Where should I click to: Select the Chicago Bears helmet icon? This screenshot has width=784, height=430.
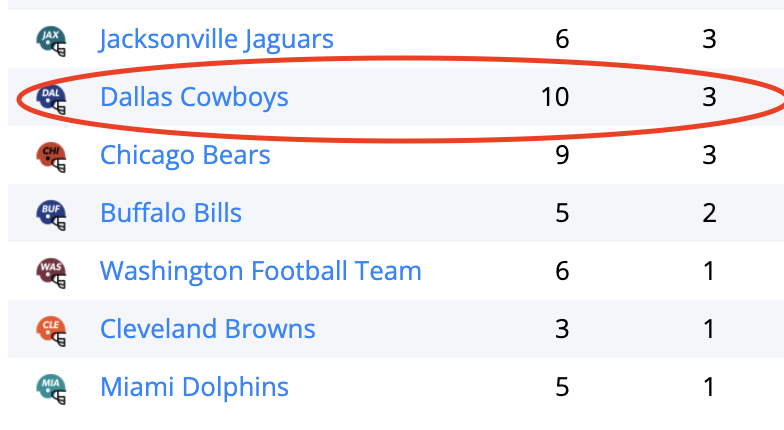tap(51, 156)
